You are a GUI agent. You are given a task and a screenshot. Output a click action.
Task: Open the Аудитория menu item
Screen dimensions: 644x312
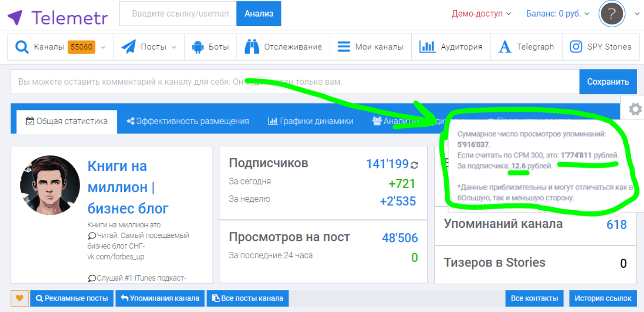(451, 47)
